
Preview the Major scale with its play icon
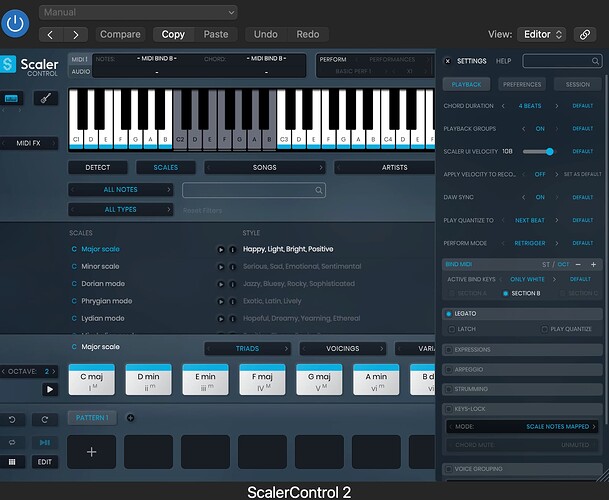pos(220,249)
